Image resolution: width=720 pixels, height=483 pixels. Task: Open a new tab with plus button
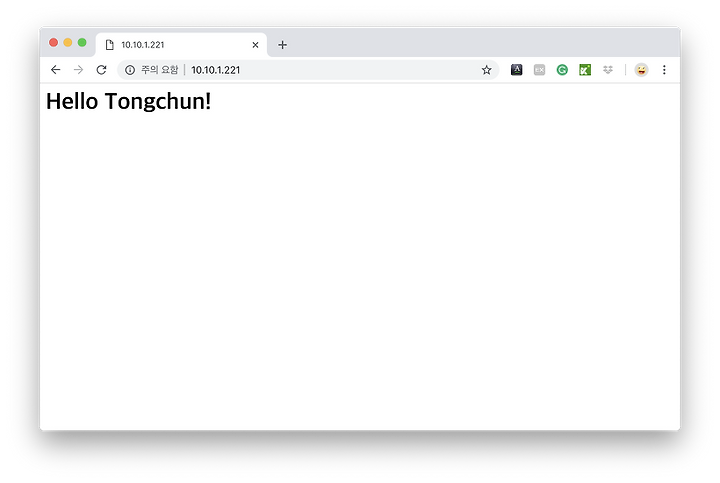[282, 45]
